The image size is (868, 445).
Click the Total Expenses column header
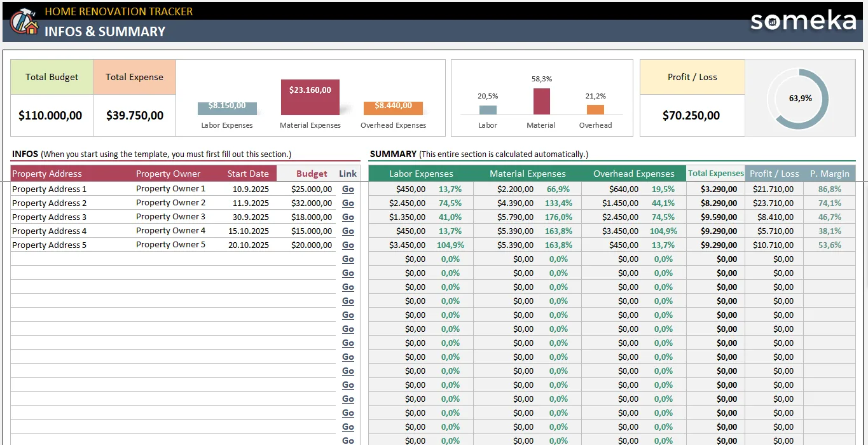click(x=716, y=174)
